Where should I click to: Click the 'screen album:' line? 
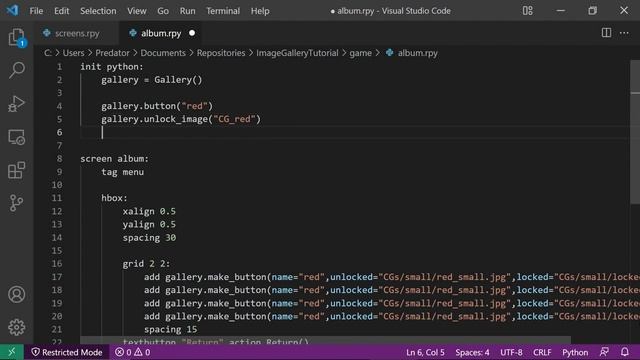(x=114, y=158)
